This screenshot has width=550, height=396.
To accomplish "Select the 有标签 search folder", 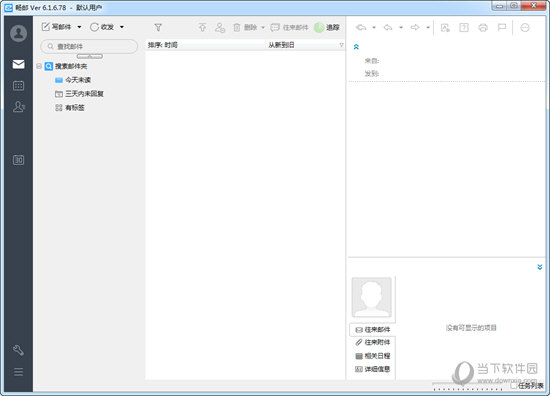I will coord(70,108).
